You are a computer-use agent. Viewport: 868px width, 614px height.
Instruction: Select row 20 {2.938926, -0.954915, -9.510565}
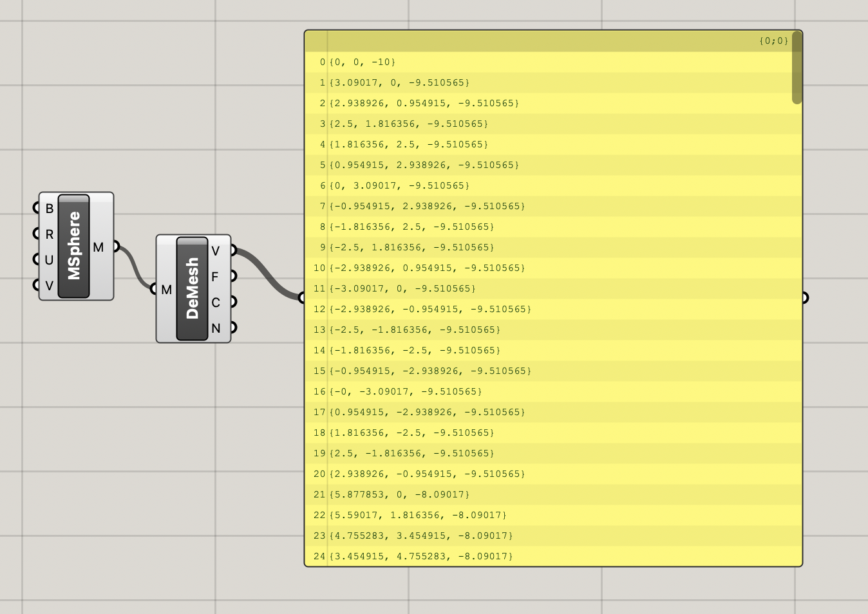(428, 474)
